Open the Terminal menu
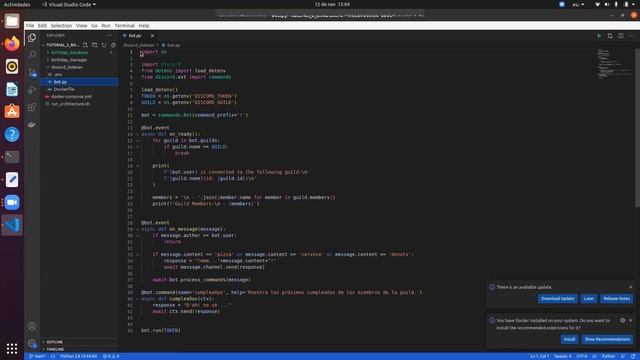Screen dimensions: 640x360 (x=124, y=26)
